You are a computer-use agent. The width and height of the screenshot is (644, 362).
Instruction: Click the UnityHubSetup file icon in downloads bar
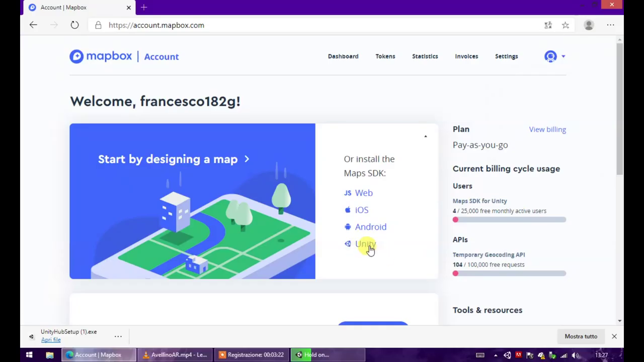(x=32, y=336)
